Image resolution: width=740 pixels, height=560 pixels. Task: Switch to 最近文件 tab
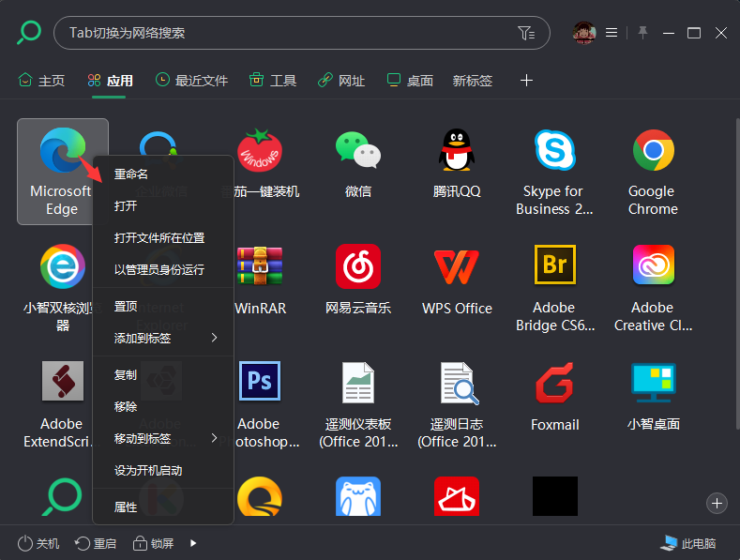pyautogui.click(x=191, y=81)
